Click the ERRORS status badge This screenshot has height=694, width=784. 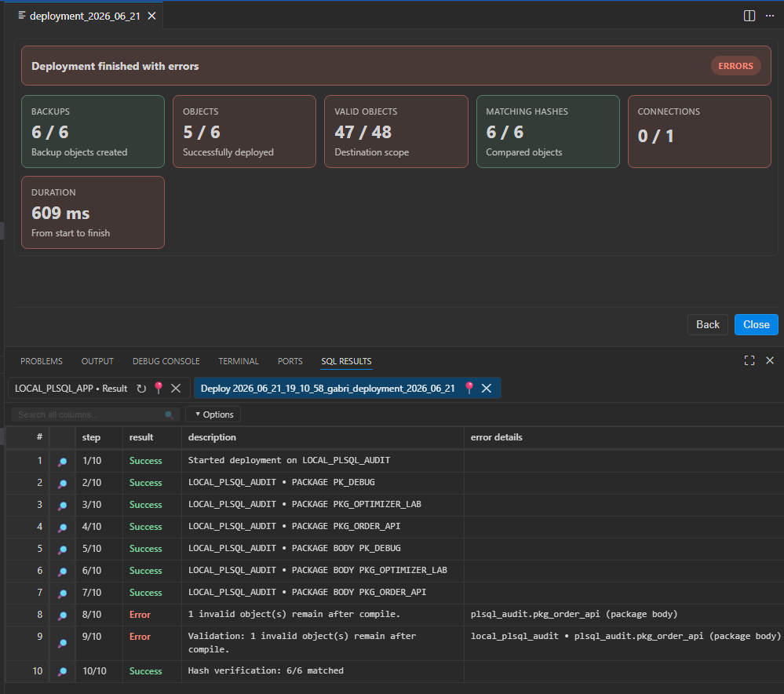click(x=735, y=66)
